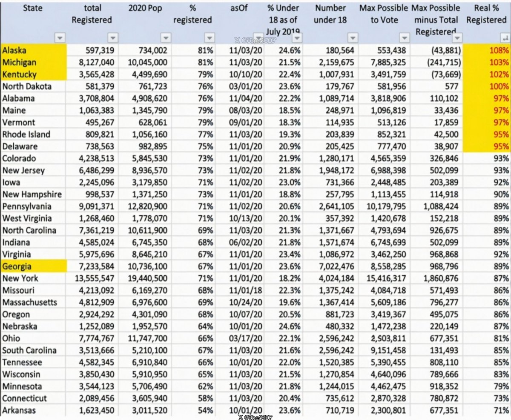Click Iowa's 23.0% under 18 cell
The height and width of the screenshot is (420, 511).
(x=289, y=182)
